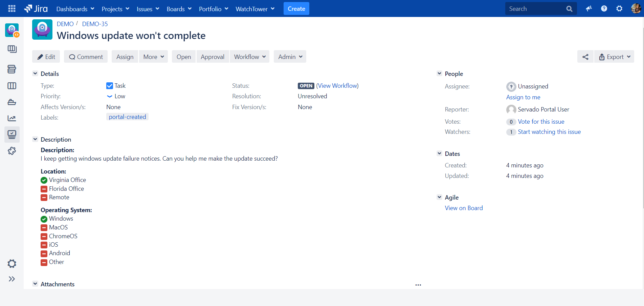The width and height of the screenshot is (644, 306).
Task: Open the reports chart icon in sidebar
Action: [x=12, y=118]
